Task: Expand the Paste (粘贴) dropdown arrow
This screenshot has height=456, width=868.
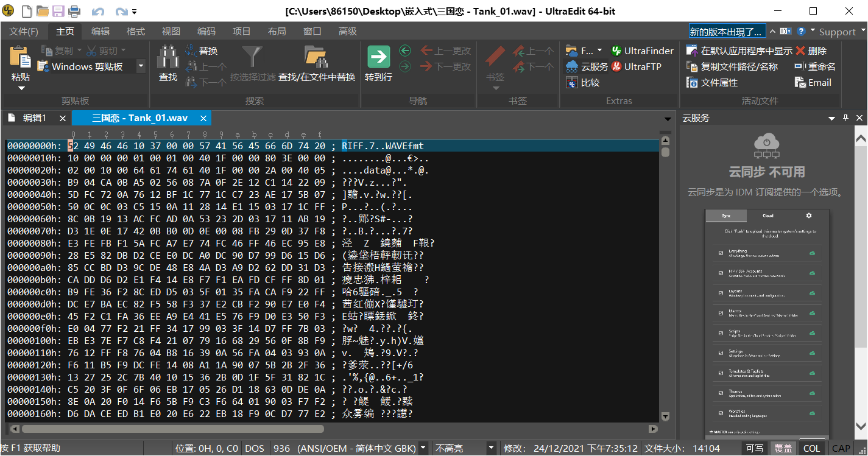Action: click(21, 89)
